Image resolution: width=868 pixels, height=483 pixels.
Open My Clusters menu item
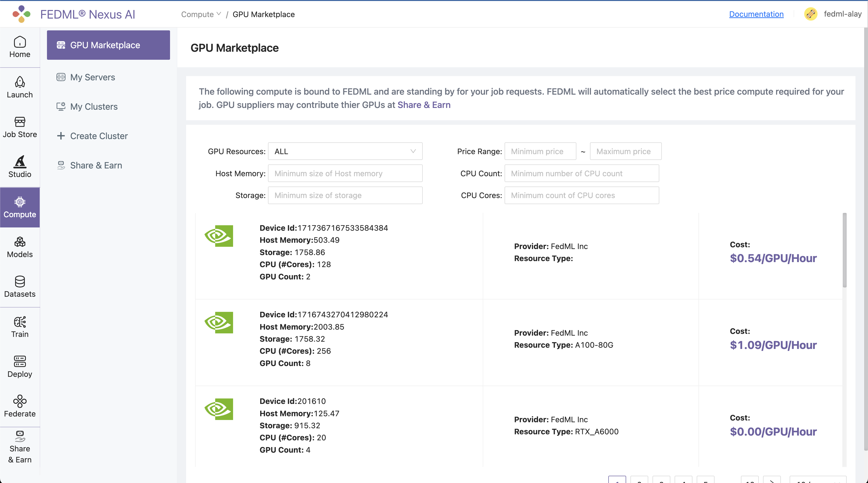coord(94,106)
